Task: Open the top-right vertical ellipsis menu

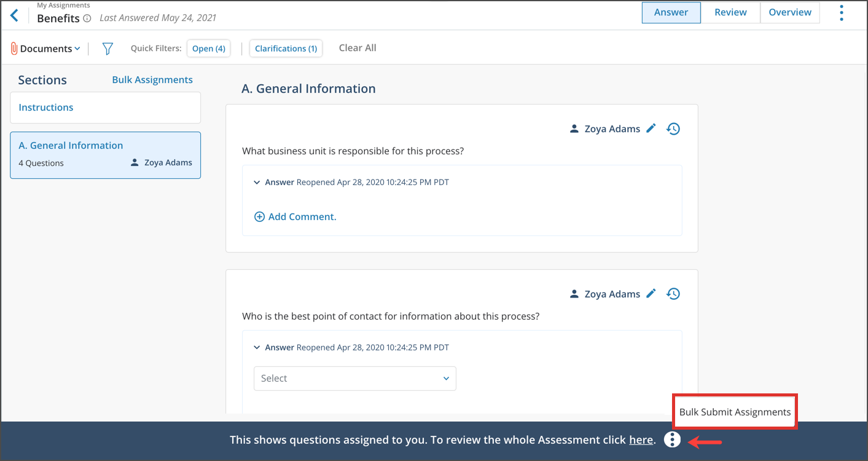Action: (842, 13)
